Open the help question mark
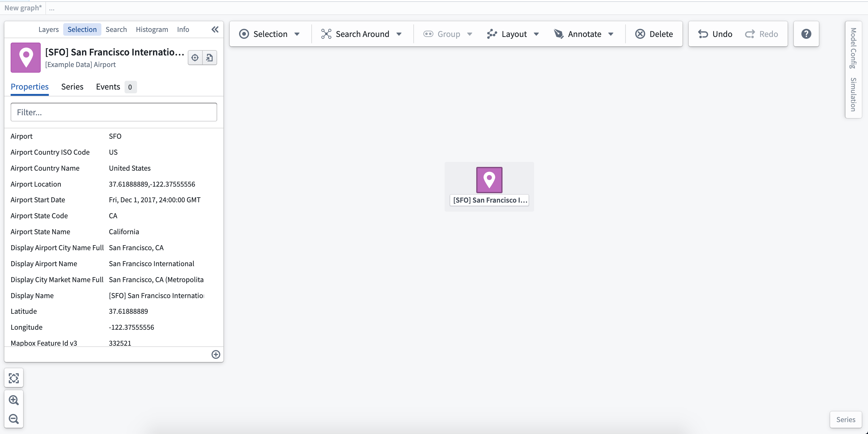This screenshot has height=434, width=868. [x=806, y=34]
